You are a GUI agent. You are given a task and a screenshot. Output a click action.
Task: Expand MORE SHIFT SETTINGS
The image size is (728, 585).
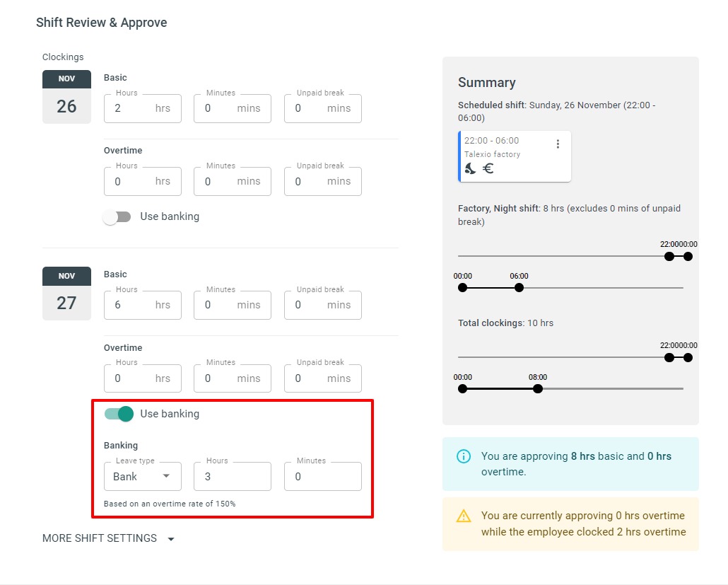point(98,538)
